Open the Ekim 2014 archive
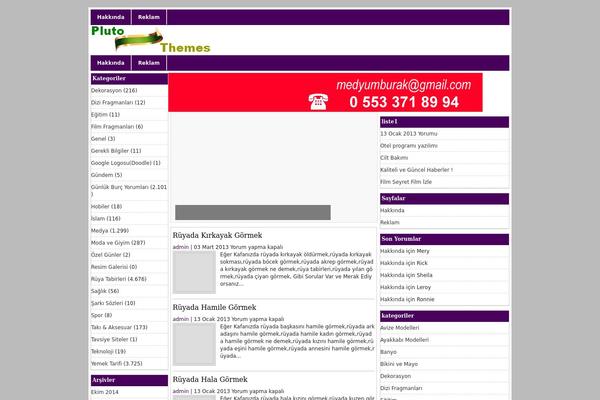The width and height of the screenshot is (600, 400). pyautogui.click(x=104, y=392)
